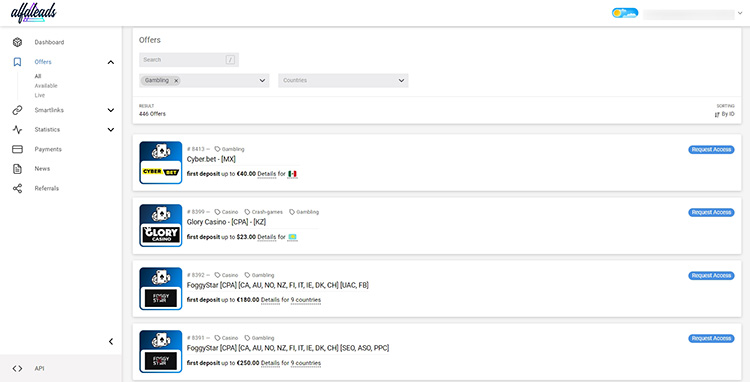The height and width of the screenshot is (382, 750).
Task: Click Details link on Cyber.bet offer
Action: (x=267, y=174)
